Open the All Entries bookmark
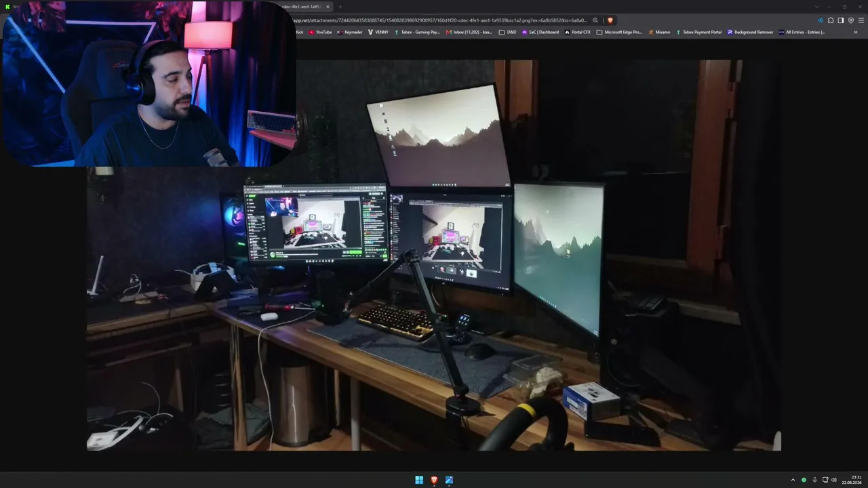 [x=802, y=32]
